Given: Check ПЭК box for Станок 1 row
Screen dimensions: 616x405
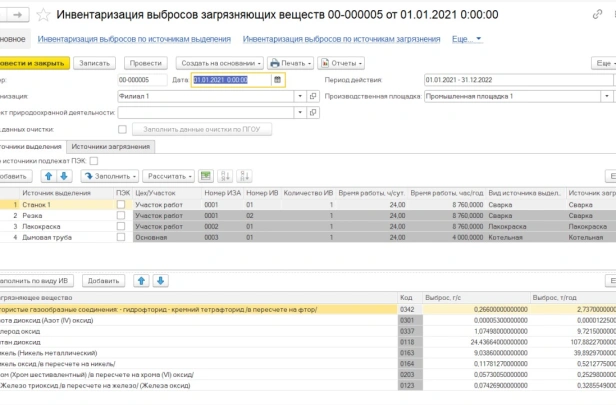Looking at the screenshot, I should [121, 204].
